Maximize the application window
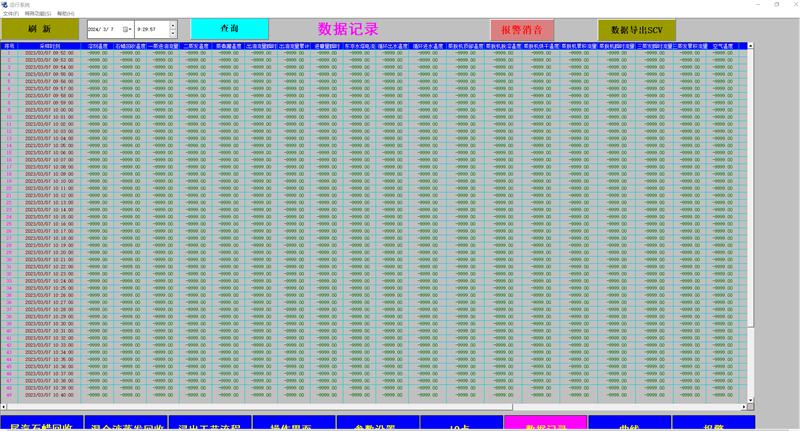This screenshot has height=431, width=800. click(777, 4)
